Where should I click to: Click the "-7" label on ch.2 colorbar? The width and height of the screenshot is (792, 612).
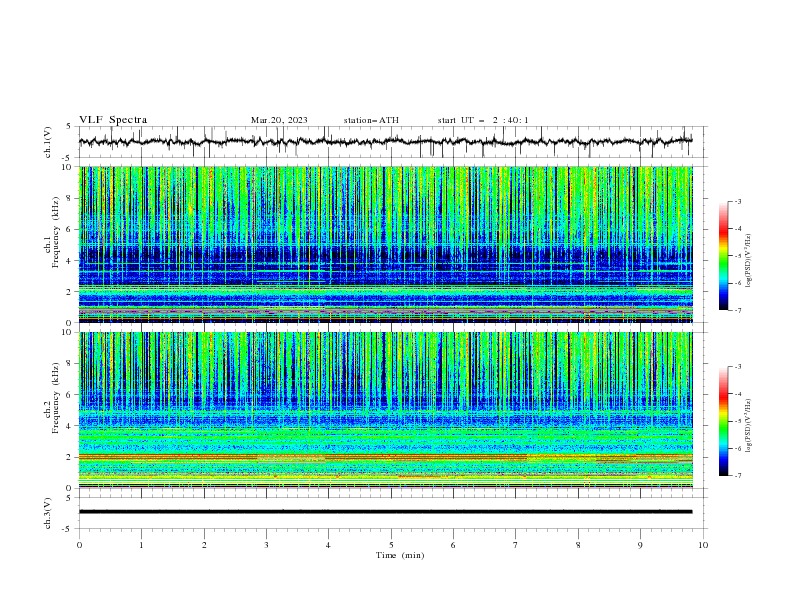737,476
